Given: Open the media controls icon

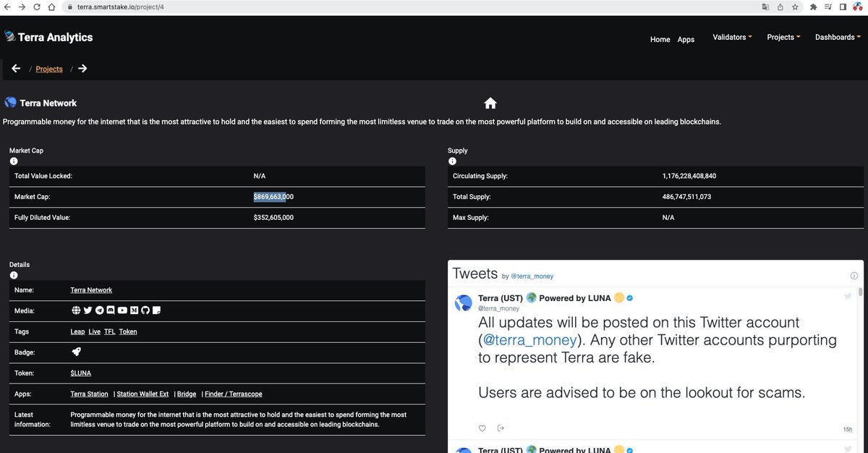Looking at the screenshot, I should point(828,7).
